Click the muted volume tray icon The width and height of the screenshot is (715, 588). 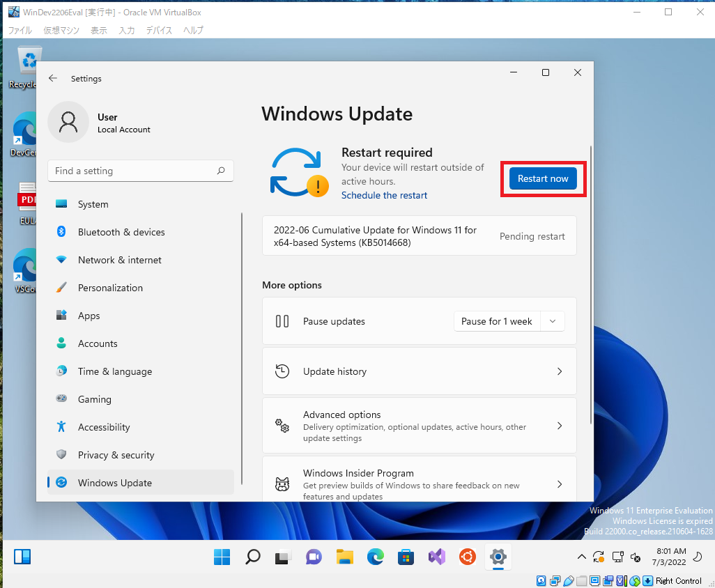point(636,557)
